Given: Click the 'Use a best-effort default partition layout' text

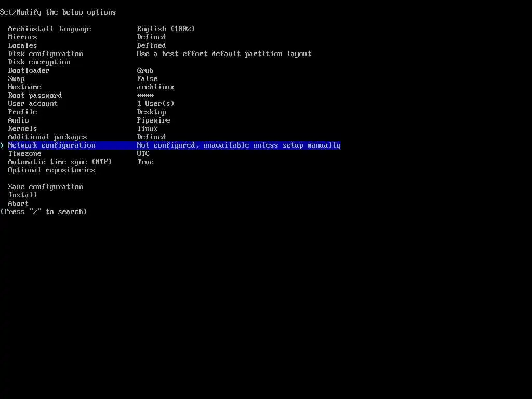Looking at the screenshot, I should 224,54.
